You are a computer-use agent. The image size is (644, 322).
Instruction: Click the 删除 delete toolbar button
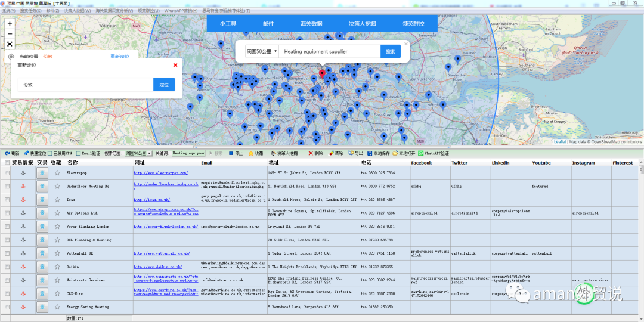pyautogui.click(x=315, y=153)
